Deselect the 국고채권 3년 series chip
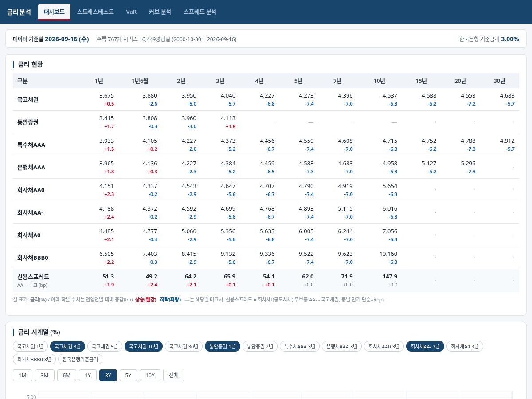Screen dimensions: 532x399 tap(68, 346)
